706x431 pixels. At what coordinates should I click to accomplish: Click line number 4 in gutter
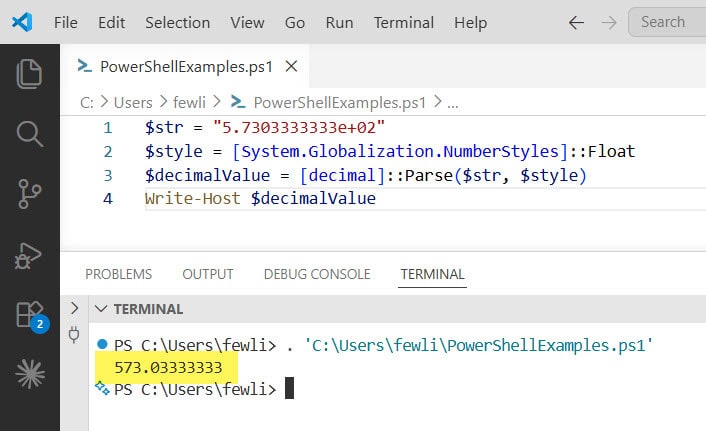point(108,199)
